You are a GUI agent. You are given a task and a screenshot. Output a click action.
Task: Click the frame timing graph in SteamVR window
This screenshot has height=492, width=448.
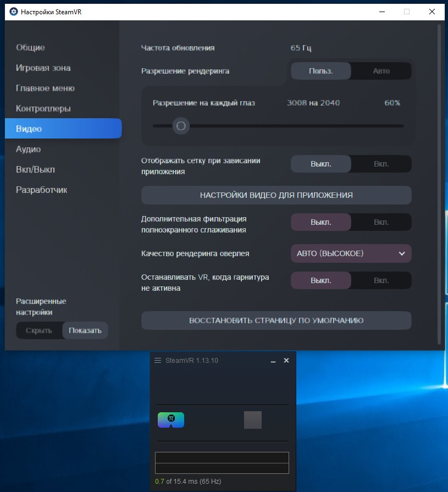(222, 463)
